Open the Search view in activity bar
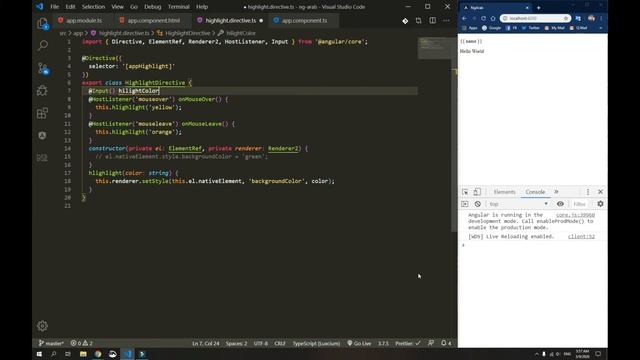 [42, 45]
